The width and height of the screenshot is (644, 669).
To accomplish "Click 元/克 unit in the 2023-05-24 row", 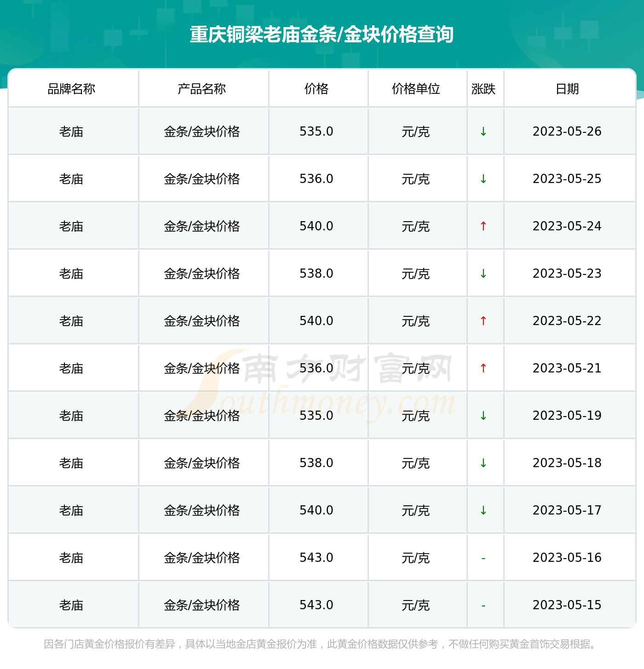I will 416,227.
